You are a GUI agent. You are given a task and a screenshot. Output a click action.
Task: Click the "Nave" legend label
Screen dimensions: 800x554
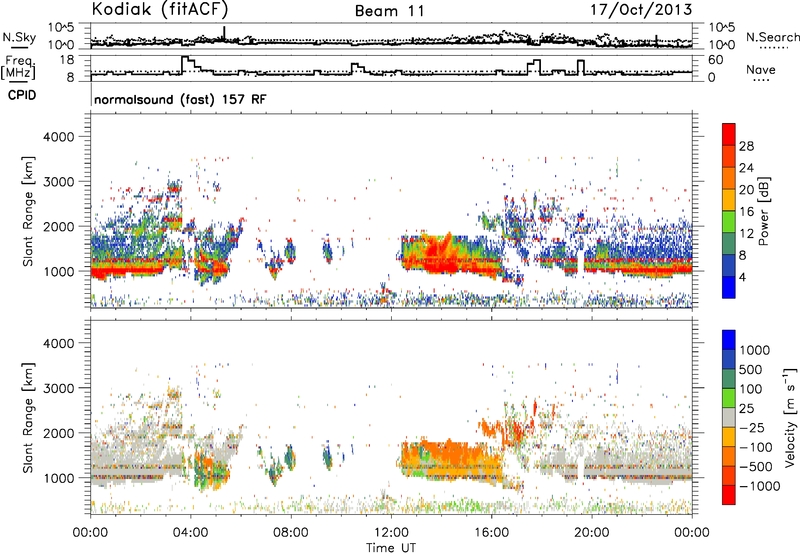click(x=761, y=69)
